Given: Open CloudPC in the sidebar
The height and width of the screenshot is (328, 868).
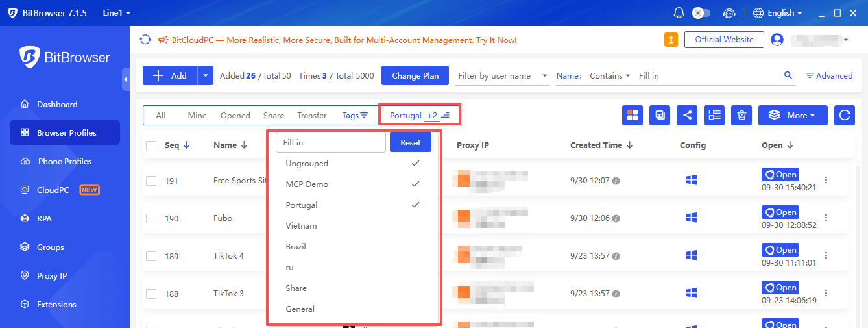Looking at the screenshot, I should [65, 190].
